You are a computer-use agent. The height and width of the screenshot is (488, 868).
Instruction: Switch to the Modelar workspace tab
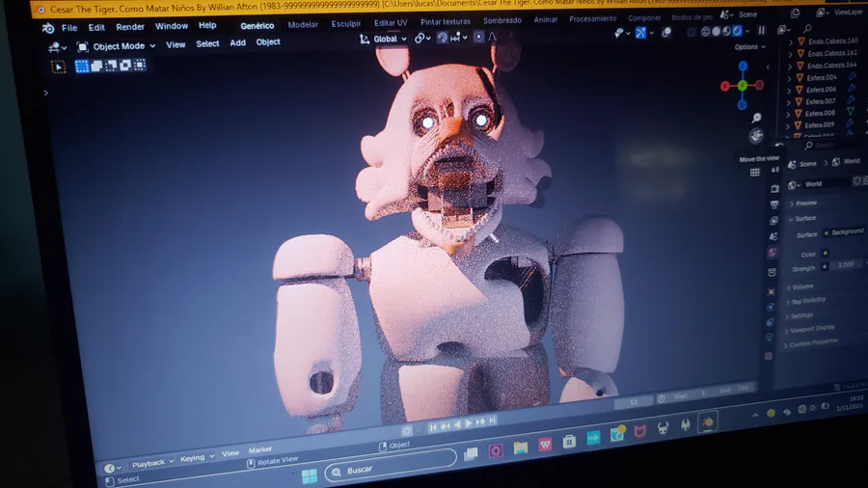coord(303,25)
